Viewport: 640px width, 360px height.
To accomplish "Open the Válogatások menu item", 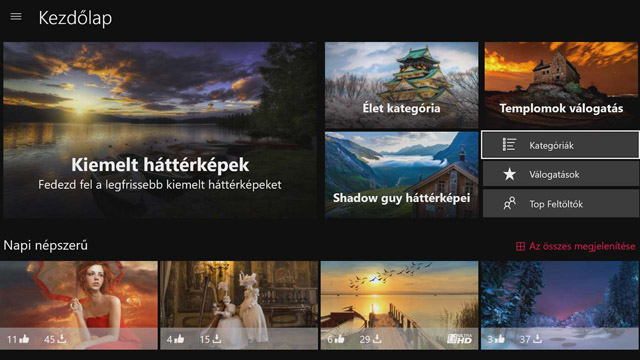I will pos(560,174).
